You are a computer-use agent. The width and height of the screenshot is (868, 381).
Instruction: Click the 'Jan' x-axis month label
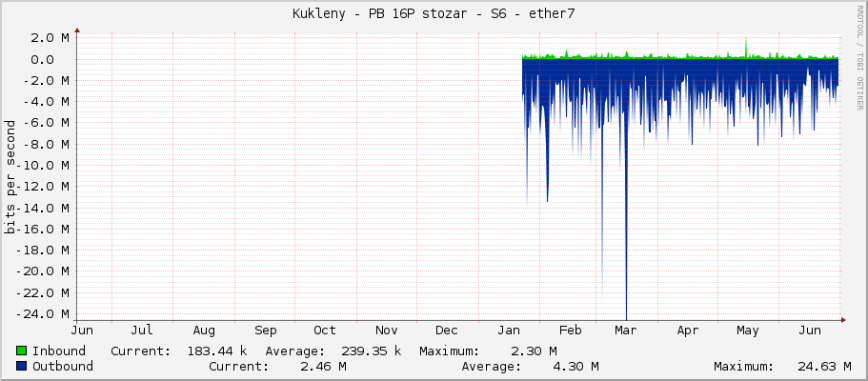508,331
